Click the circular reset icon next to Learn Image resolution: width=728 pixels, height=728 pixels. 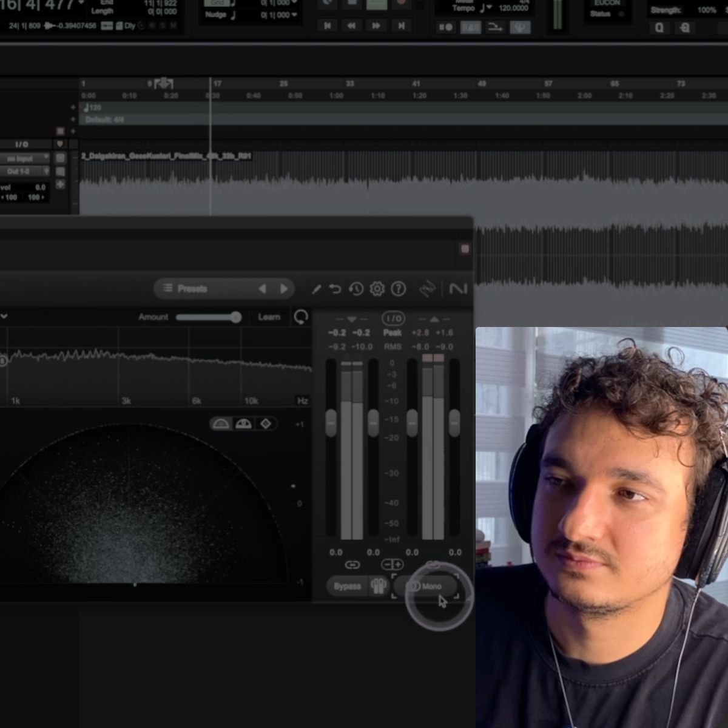[x=301, y=317]
